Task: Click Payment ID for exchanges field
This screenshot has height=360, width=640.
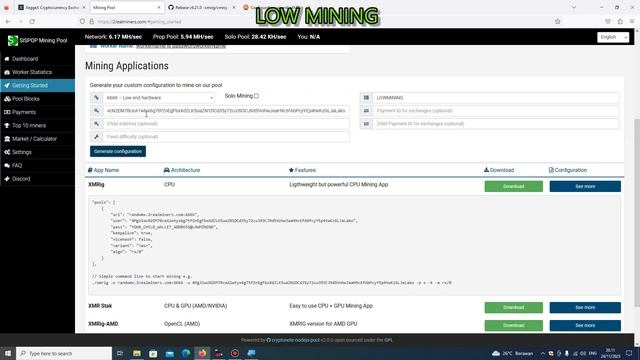Action: coord(496,111)
